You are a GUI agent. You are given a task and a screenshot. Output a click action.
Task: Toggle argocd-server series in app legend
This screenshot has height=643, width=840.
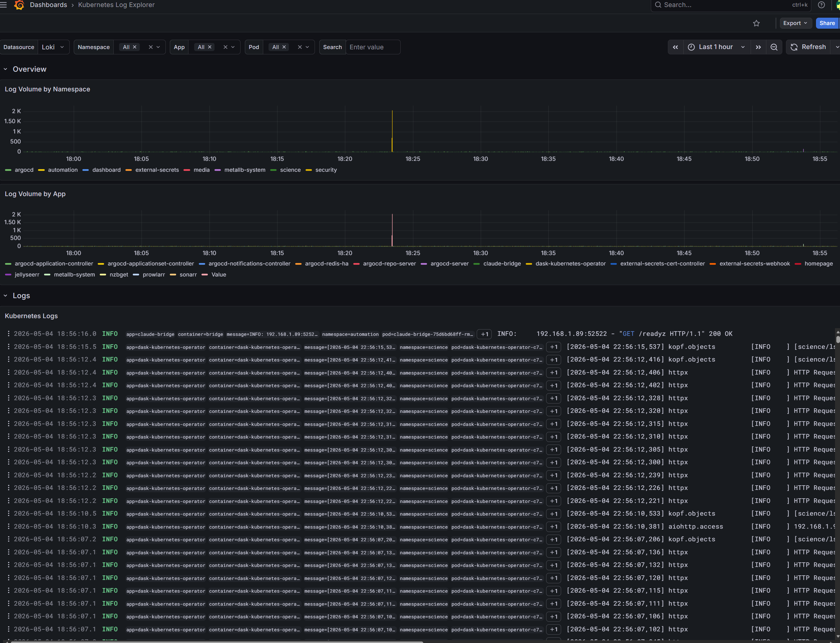pos(449,264)
